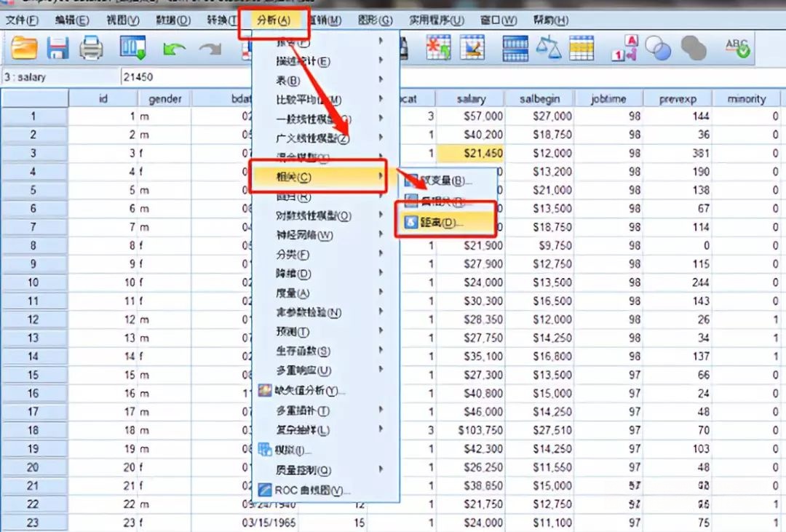Click the prevexp cell showing 381
786x532 pixels.
tap(678, 154)
